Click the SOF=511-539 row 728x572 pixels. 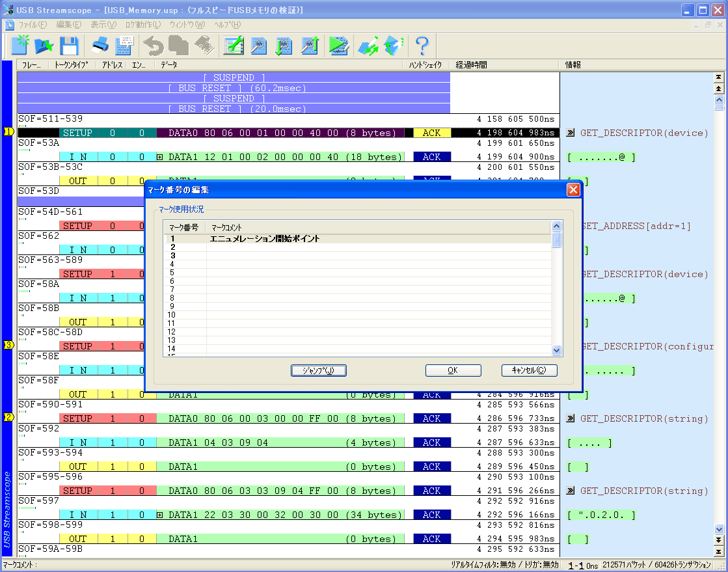[288, 119]
